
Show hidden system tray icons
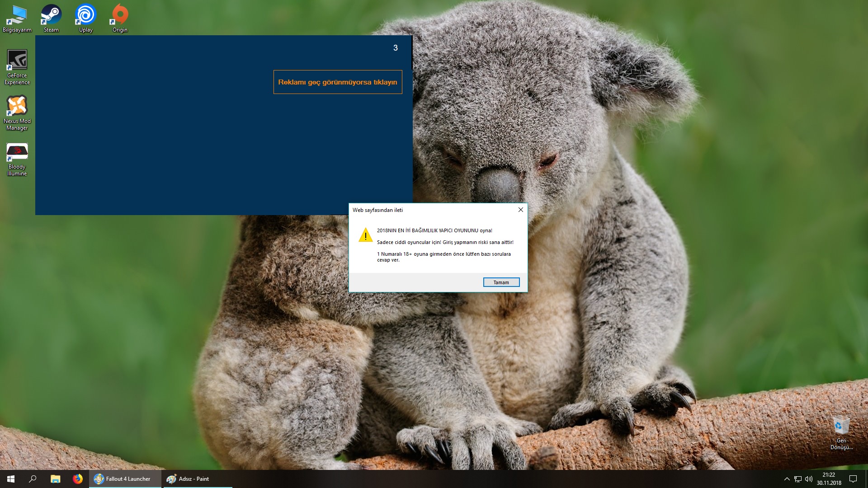pyautogui.click(x=787, y=479)
